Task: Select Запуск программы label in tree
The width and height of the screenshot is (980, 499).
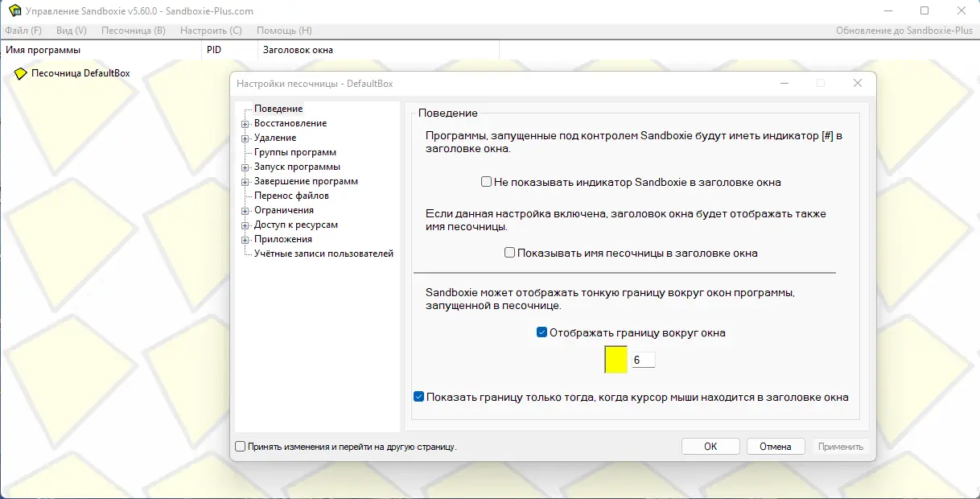Action: click(297, 167)
